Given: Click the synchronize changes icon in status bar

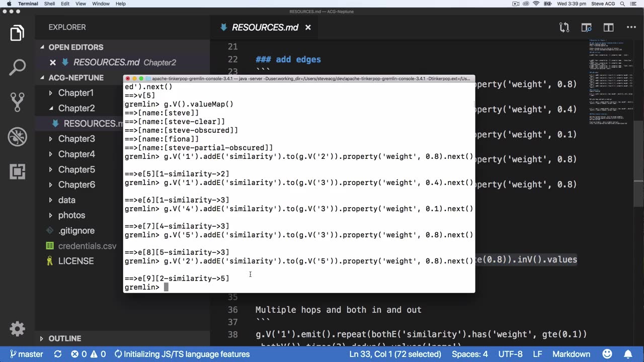Looking at the screenshot, I should click(x=58, y=354).
